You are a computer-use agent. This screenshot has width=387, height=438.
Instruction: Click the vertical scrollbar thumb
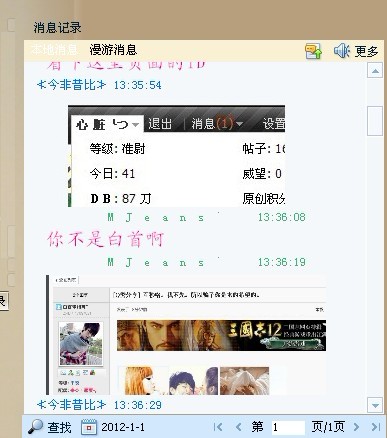pyautogui.click(x=375, y=121)
